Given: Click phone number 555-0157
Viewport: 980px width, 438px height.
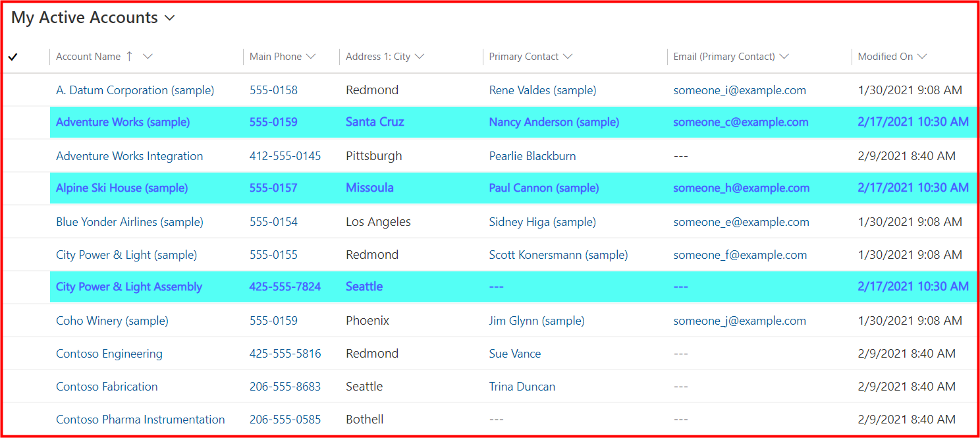Looking at the screenshot, I should point(273,188).
